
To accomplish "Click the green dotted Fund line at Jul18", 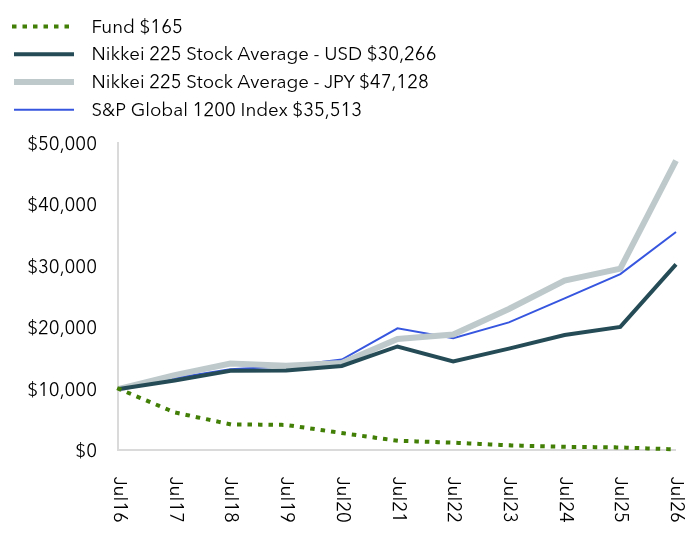I will tap(230, 424).
